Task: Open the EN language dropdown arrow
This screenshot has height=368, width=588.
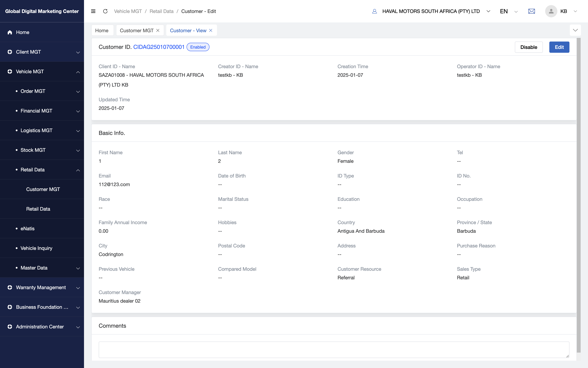Action: 516,11
